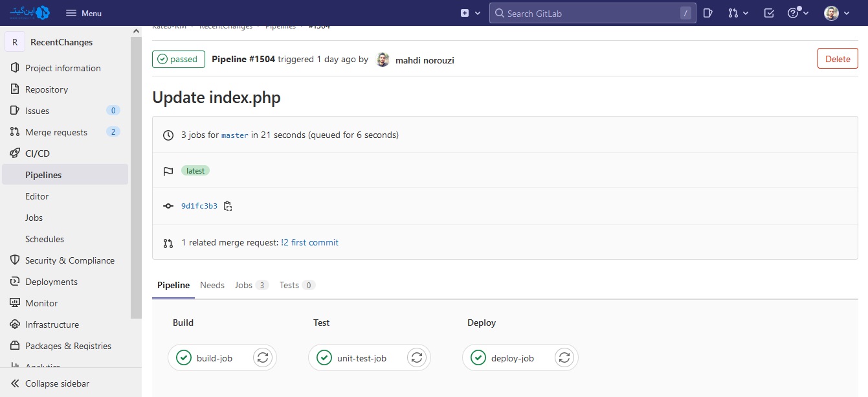Screen dimensions: 868x397
Task: Expand the create new plus dropdown
Action: 471,13
